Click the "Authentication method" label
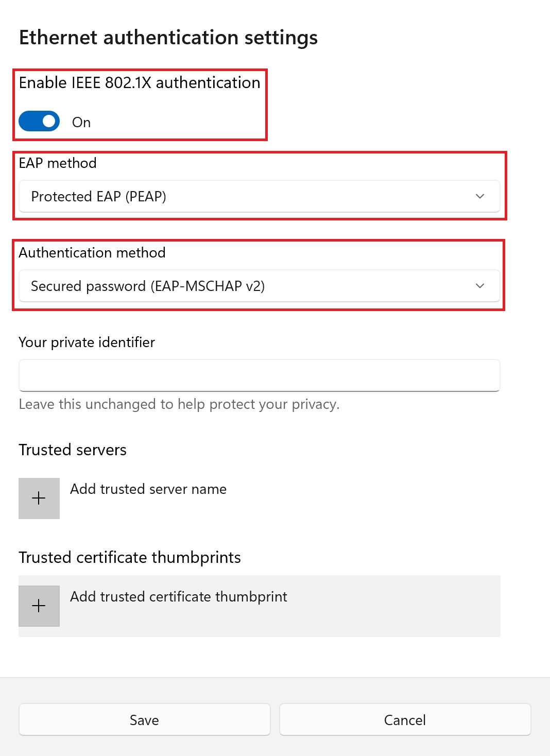The height and width of the screenshot is (756, 550). [x=92, y=253]
